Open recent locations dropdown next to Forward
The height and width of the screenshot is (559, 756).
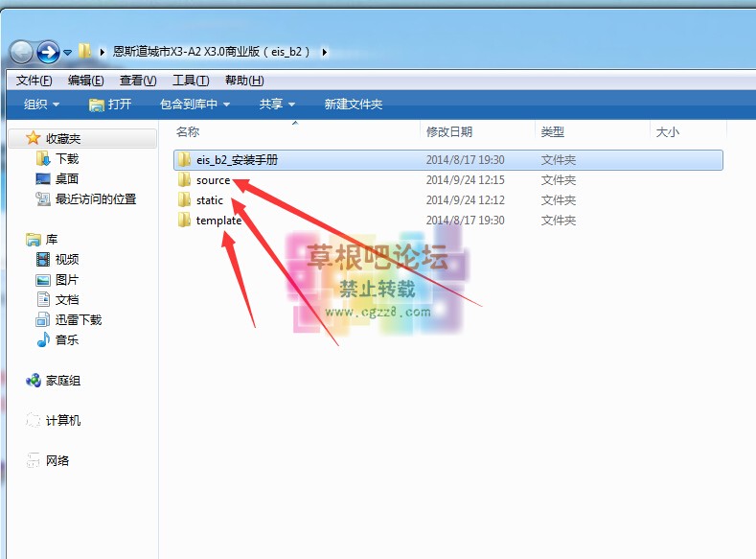(x=67, y=53)
